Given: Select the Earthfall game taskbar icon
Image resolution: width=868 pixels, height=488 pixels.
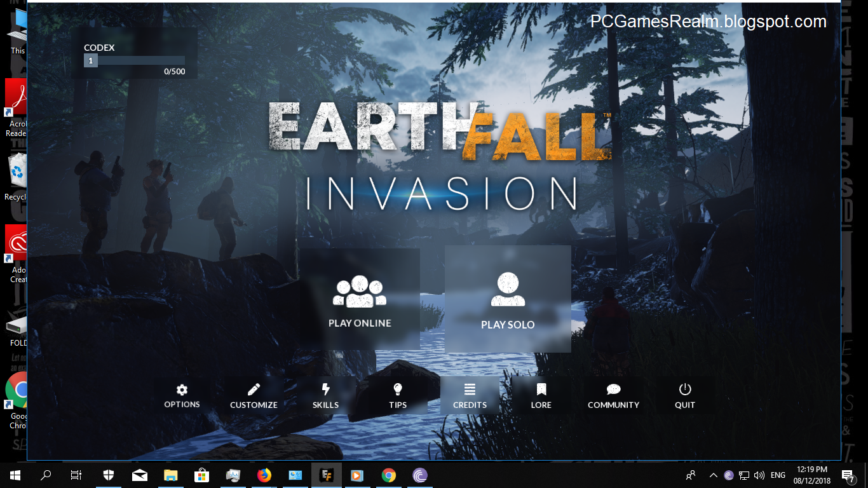Looking at the screenshot, I should point(327,475).
